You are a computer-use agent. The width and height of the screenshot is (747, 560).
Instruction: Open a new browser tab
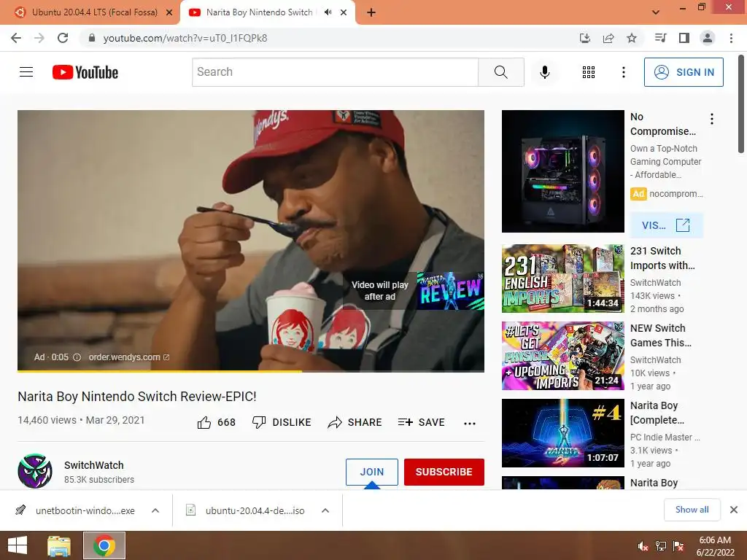(371, 13)
